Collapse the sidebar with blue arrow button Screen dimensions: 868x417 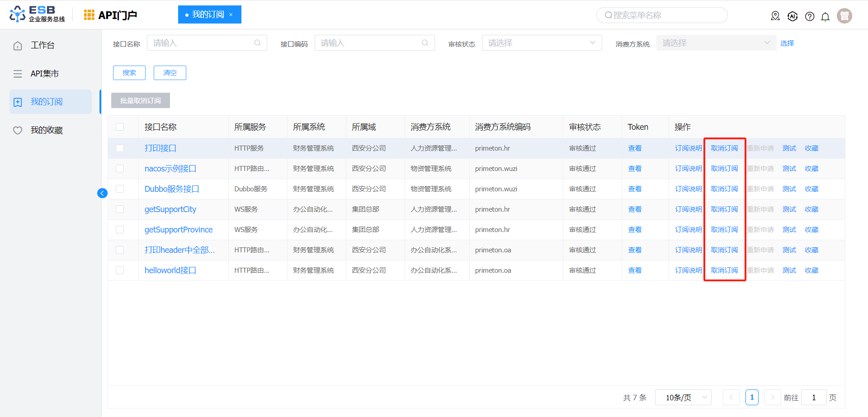coord(102,194)
